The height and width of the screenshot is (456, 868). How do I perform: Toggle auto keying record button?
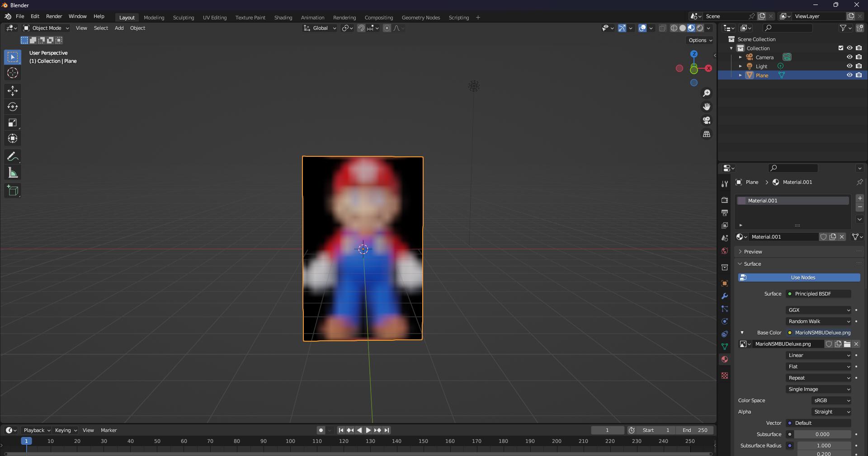coord(321,430)
